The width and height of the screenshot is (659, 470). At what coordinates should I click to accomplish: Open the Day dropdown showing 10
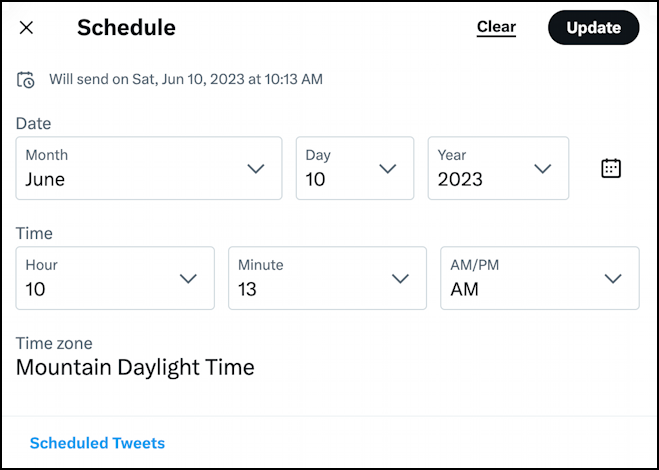click(355, 168)
